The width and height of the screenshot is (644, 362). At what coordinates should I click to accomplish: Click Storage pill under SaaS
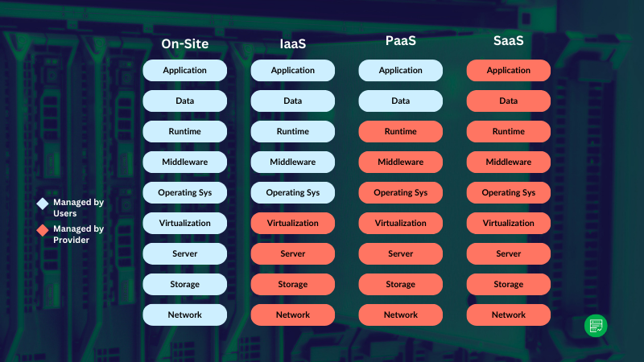point(509,284)
